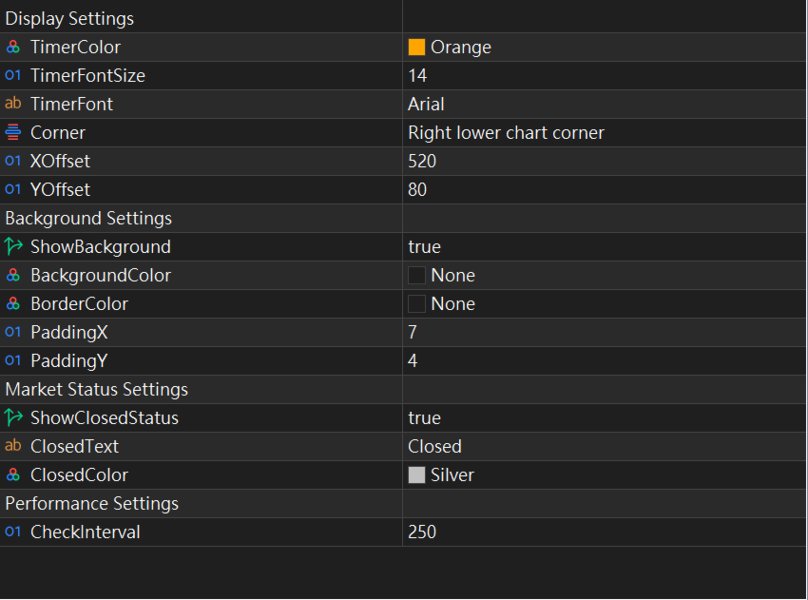
Task: Select the ShowClosedStatus parameter name
Action: coord(105,418)
